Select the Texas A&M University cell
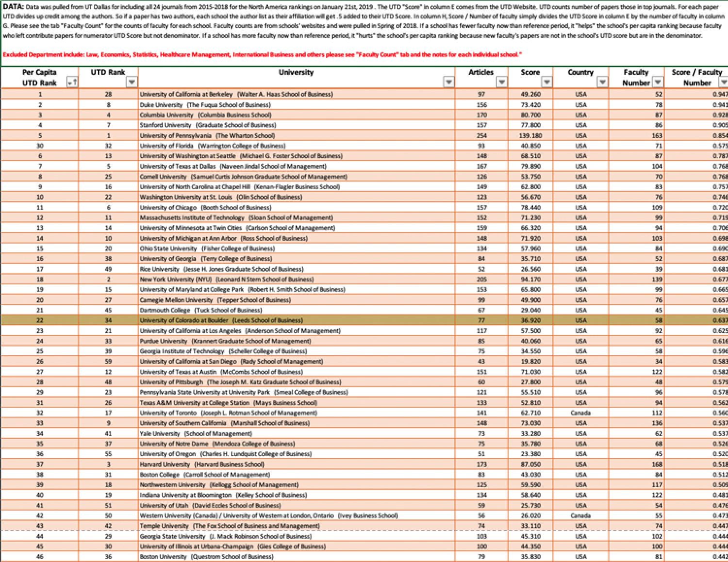The height and width of the screenshot is (562, 728). click(x=297, y=402)
